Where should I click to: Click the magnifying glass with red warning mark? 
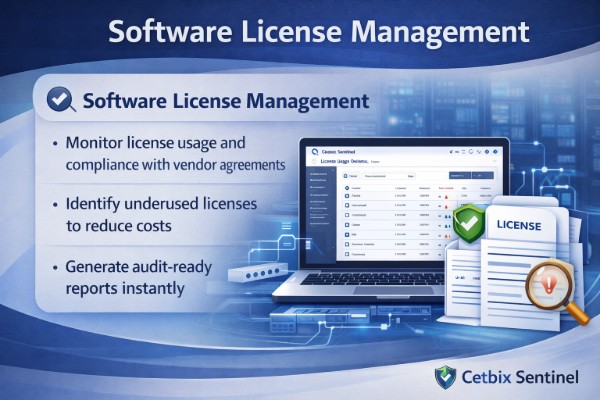(x=557, y=292)
